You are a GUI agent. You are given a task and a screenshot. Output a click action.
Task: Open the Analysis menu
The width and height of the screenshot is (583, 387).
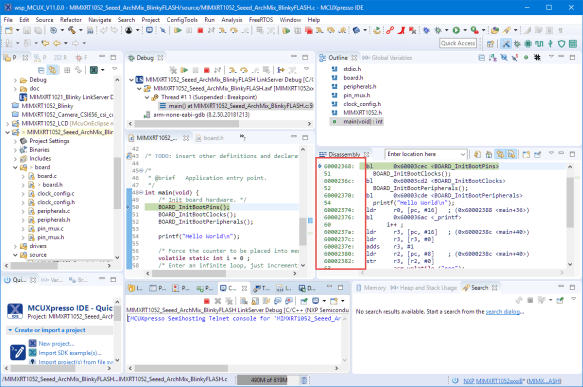pos(232,20)
